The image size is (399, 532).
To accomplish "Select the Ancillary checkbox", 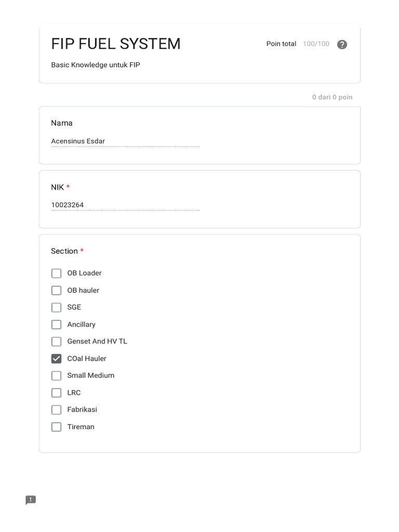I will pos(57,325).
